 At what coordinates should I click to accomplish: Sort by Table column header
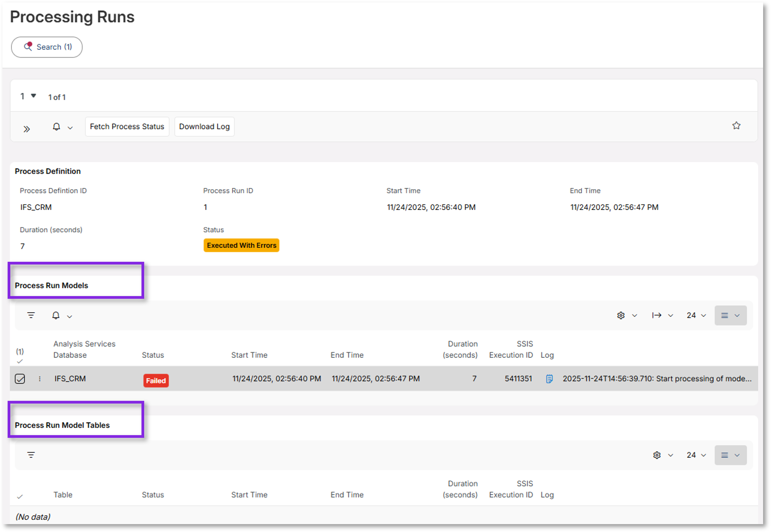(x=63, y=495)
